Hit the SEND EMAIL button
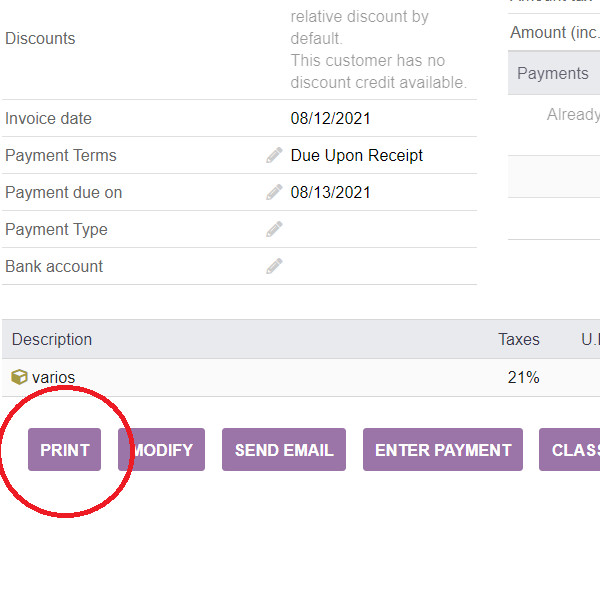 pyautogui.click(x=284, y=450)
